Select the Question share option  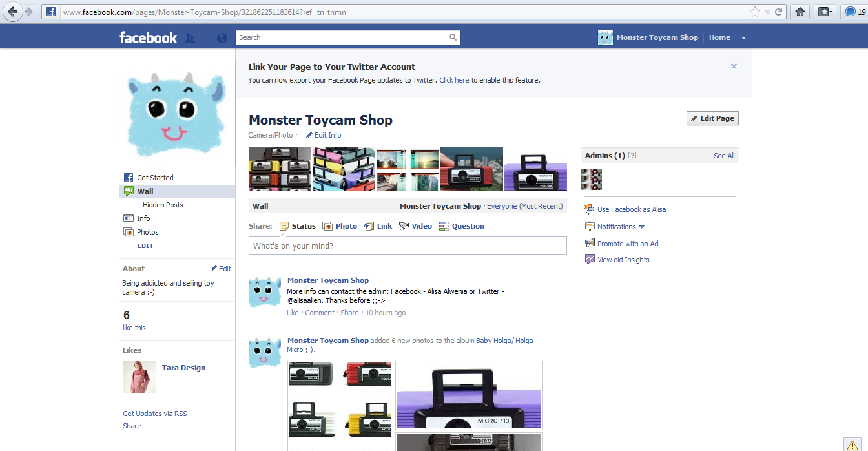pos(462,226)
